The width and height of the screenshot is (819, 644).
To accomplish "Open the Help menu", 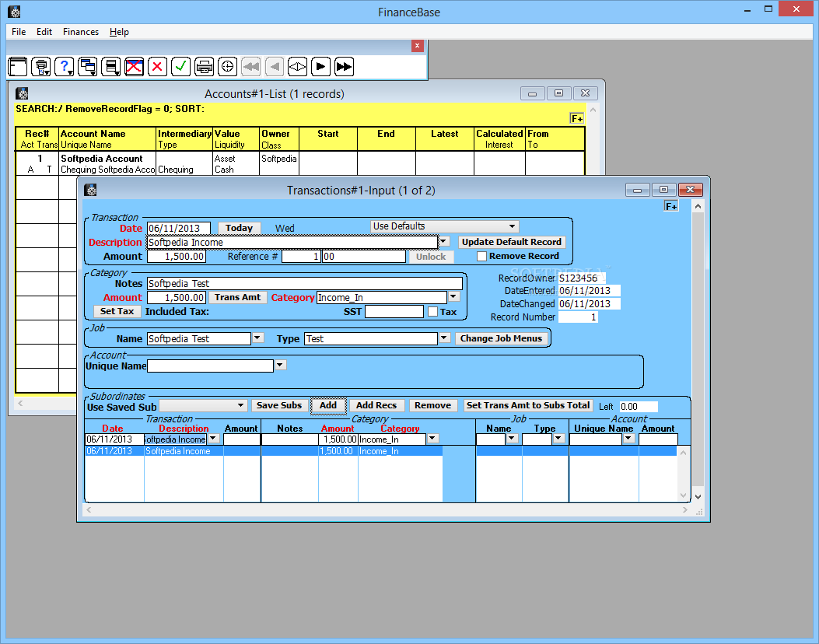I will (119, 32).
